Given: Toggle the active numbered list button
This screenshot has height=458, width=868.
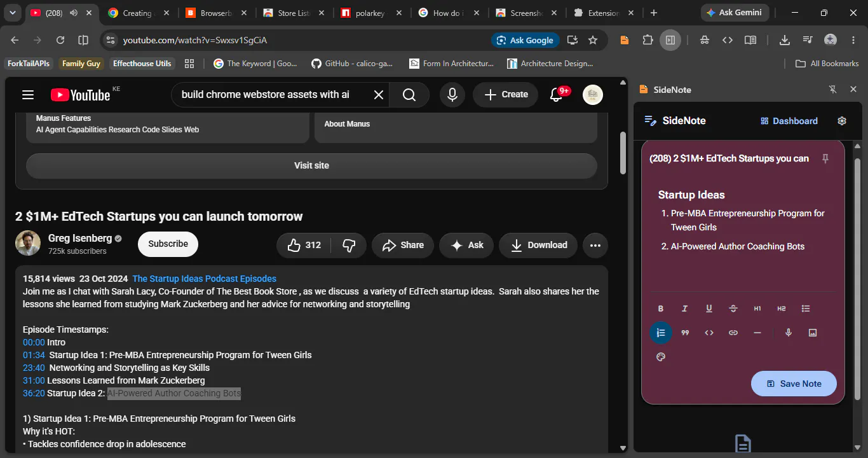Looking at the screenshot, I should click(x=661, y=333).
